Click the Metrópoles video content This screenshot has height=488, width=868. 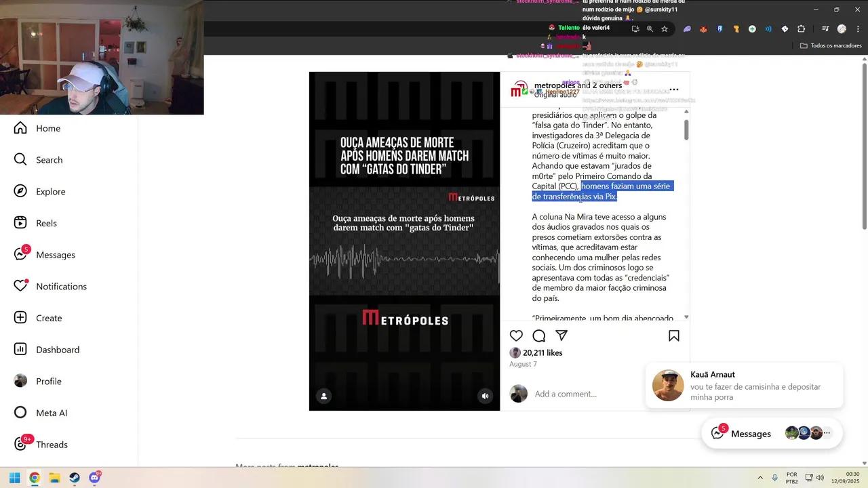(x=404, y=241)
